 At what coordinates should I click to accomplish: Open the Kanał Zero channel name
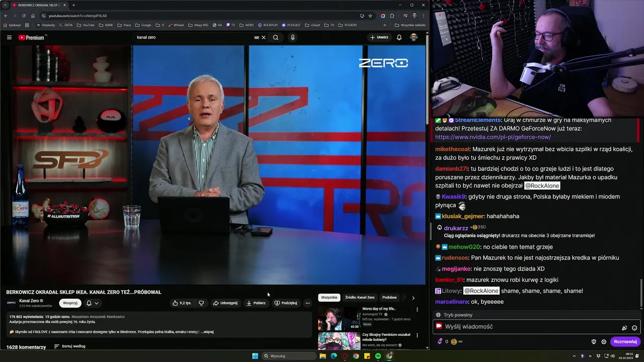point(29,301)
